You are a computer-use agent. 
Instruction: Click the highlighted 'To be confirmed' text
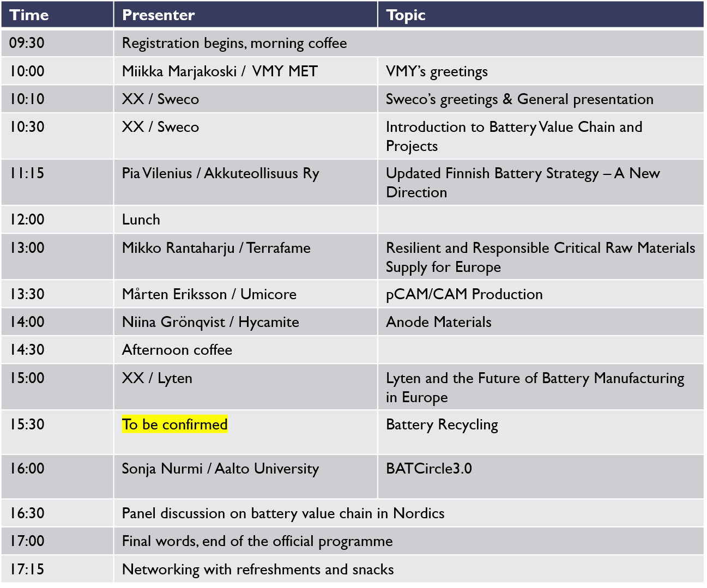(x=174, y=425)
